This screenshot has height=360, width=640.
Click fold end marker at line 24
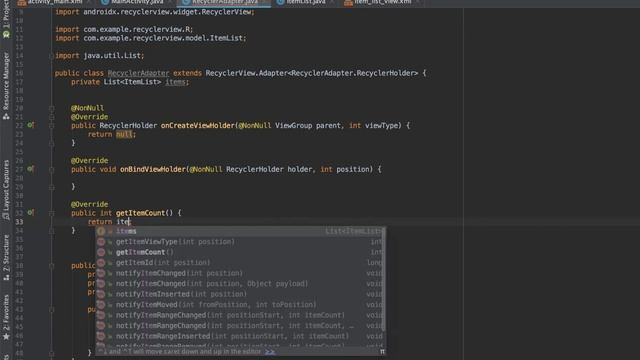click(51, 143)
